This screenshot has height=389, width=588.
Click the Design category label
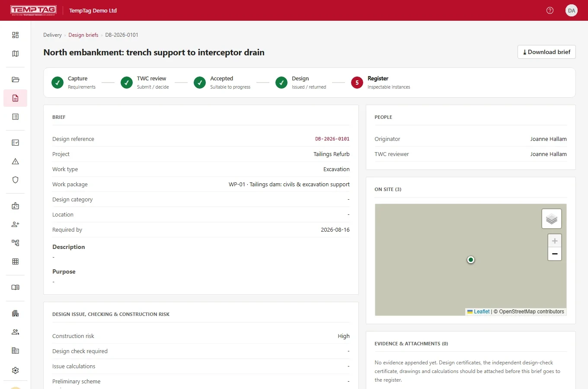tap(73, 200)
